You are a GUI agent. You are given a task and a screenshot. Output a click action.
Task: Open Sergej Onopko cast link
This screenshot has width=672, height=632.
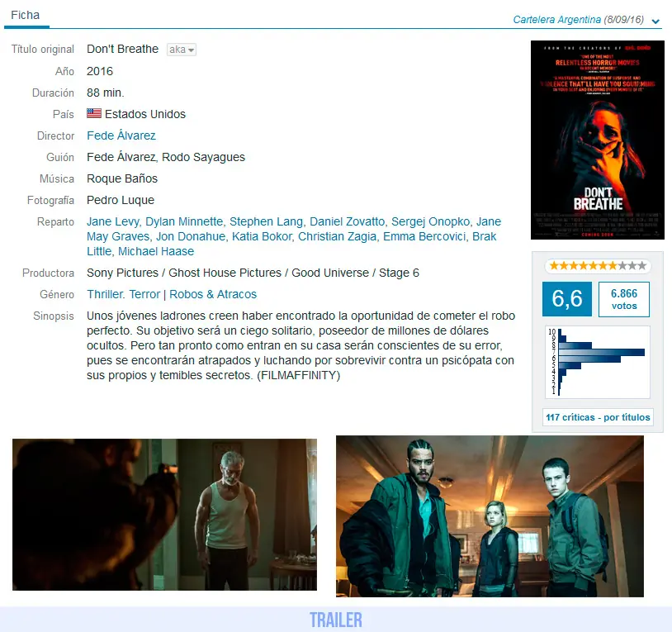431,221
